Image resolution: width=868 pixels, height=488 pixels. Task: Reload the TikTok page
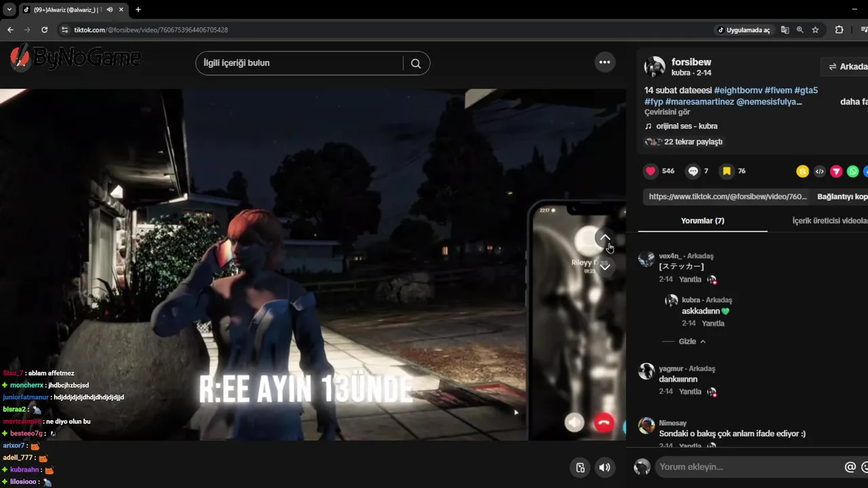point(45,30)
